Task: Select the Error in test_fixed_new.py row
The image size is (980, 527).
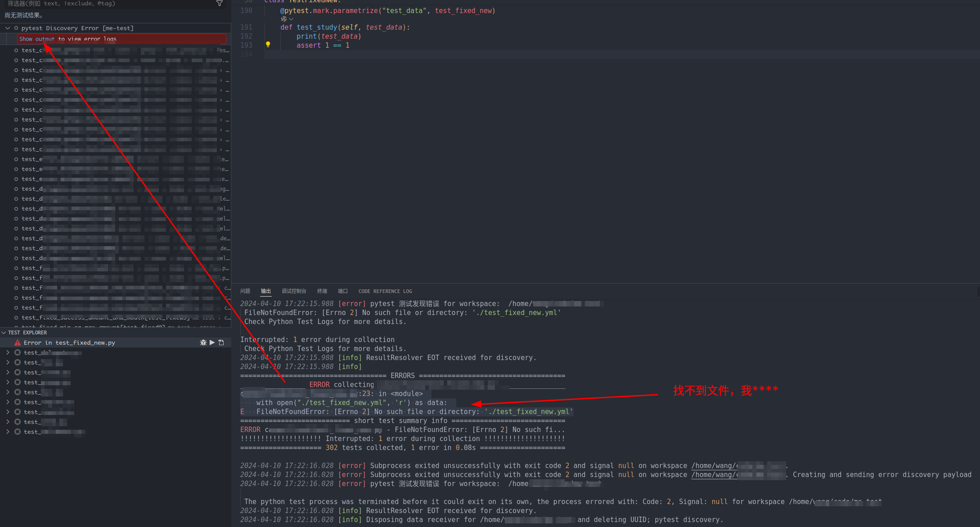Action: [x=116, y=342]
